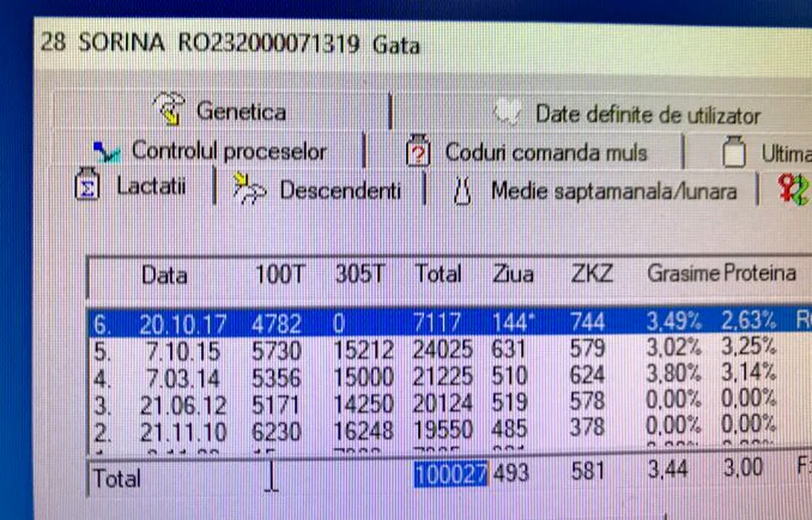812x520 pixels.
Task: Click the Ziua value 631
Action: click(x=508, y=348)
